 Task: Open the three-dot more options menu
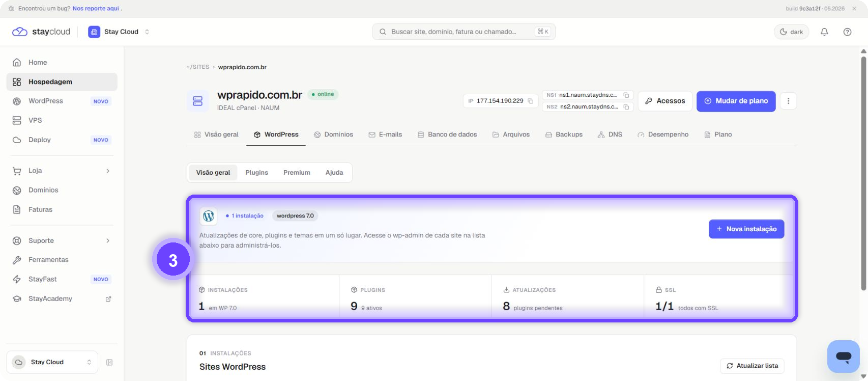(788, 101)
